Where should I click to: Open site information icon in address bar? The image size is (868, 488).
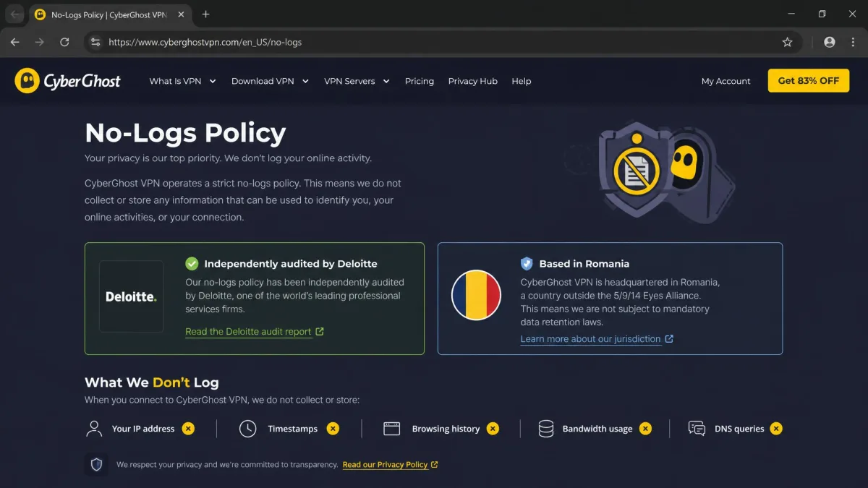(95, 42)
